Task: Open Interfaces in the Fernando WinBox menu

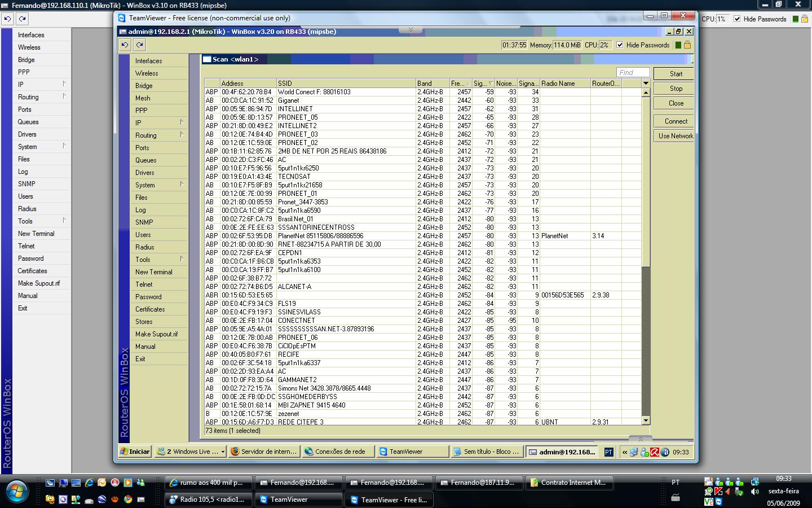Action: (42, 35)
